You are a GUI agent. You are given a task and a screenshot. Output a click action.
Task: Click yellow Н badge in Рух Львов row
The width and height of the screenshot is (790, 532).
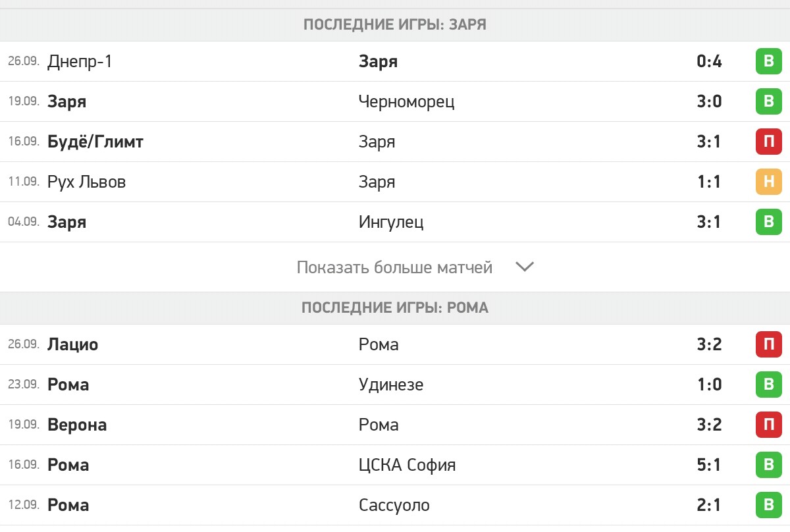(x=768, y=182)
